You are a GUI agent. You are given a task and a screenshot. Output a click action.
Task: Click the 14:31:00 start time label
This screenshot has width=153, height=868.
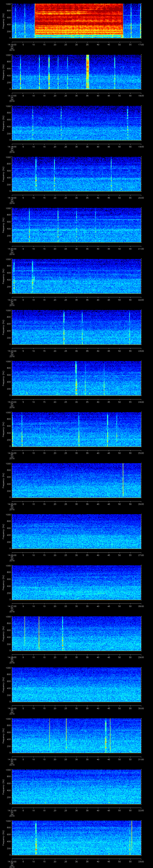click(12, 810)
